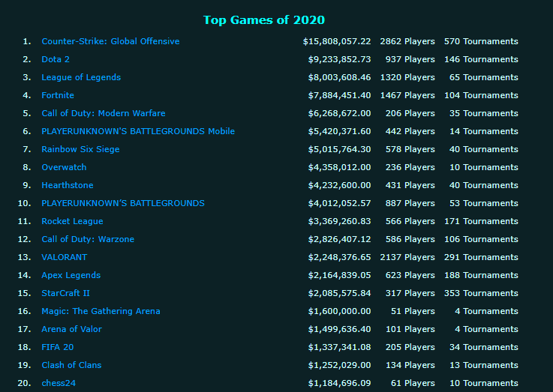Open the Rainbow Six Siege entry
Screen dimensions: 553x392
80,149
